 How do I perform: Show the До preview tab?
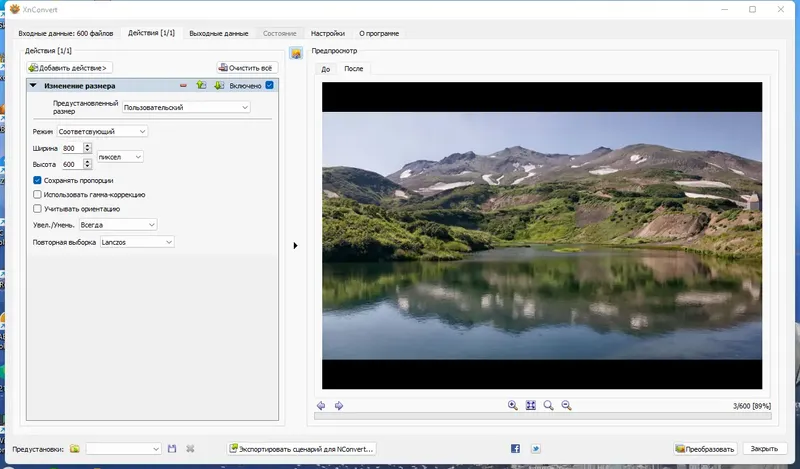pos(326,69)
